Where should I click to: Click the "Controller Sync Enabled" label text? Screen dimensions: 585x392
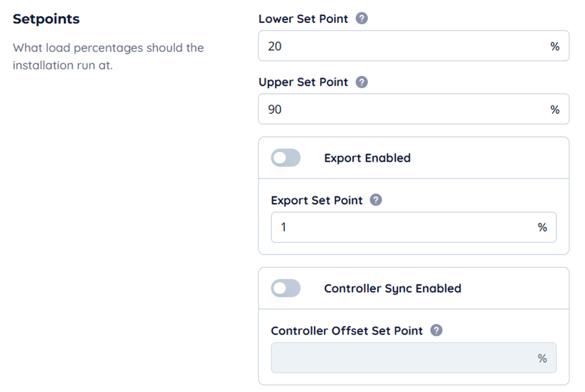pyautogui.click(x=393, y=289)
